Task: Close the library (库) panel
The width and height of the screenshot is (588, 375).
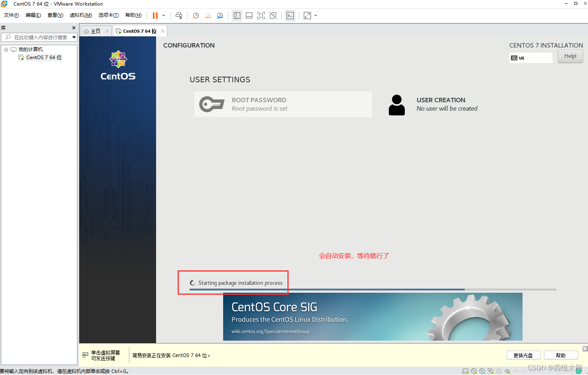Action: click(x=74, y=28)
